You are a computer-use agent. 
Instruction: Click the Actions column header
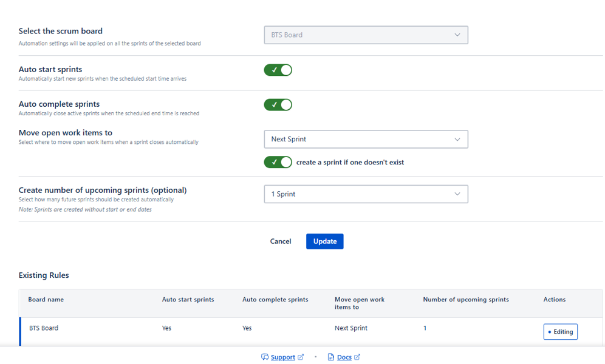[x=554, y=300]
